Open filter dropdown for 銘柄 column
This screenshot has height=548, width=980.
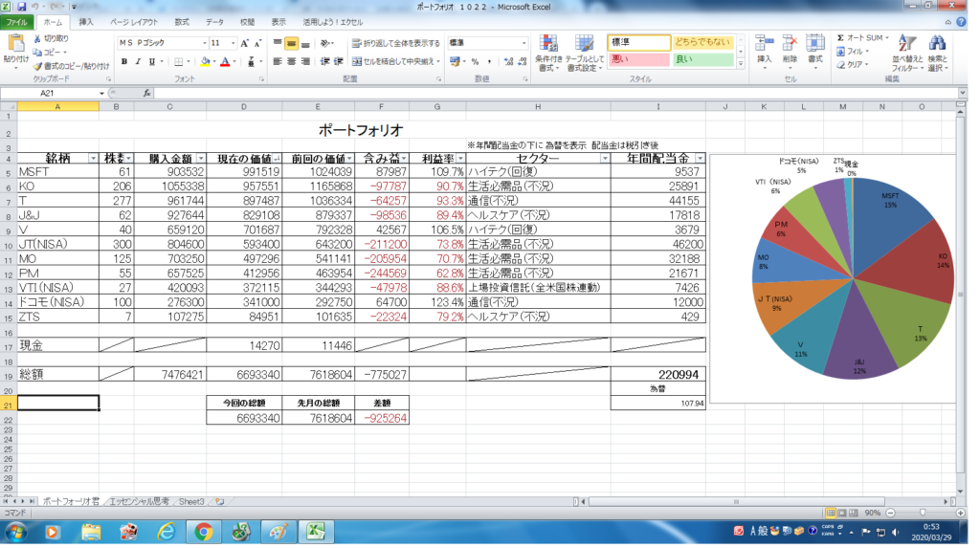tap(93, 159)
